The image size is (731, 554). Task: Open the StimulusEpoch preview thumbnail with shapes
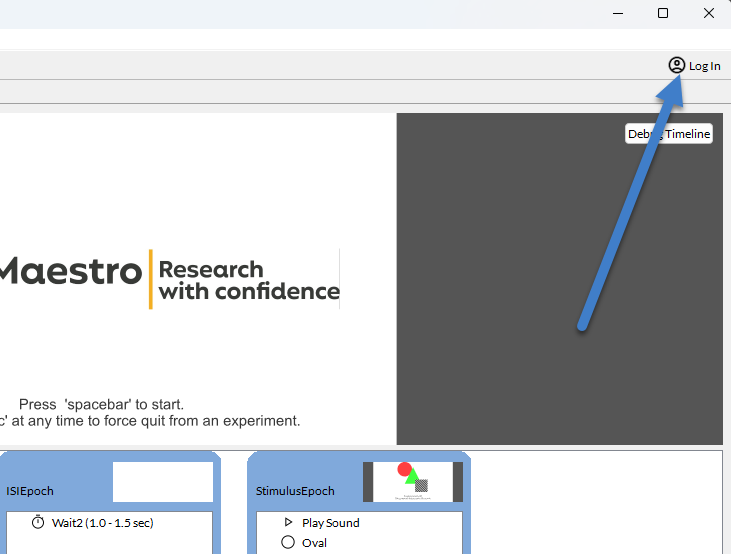point(412,482)
